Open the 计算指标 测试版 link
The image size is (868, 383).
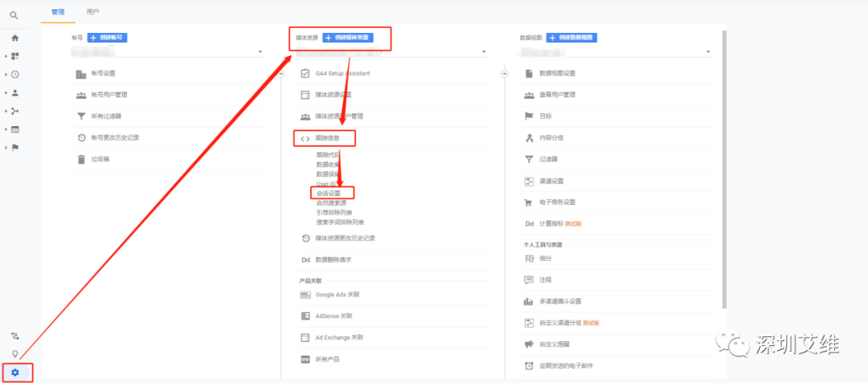tap(561, 224)
